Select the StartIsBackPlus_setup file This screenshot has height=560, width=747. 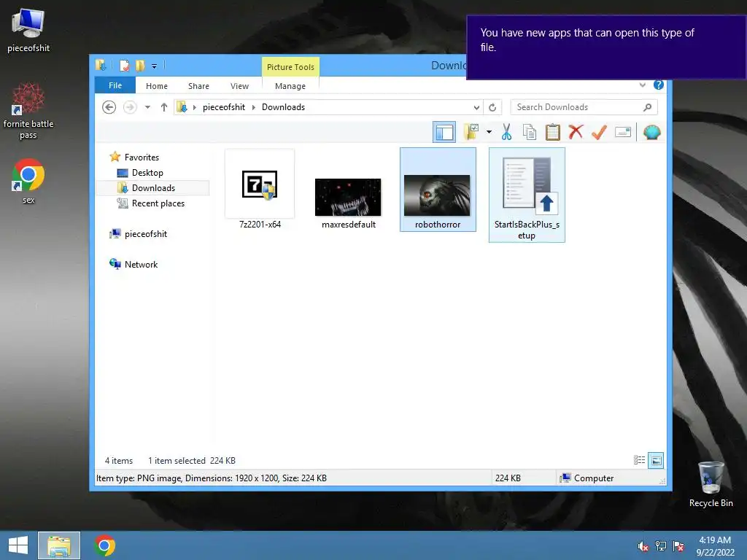(x=527, y=195)
